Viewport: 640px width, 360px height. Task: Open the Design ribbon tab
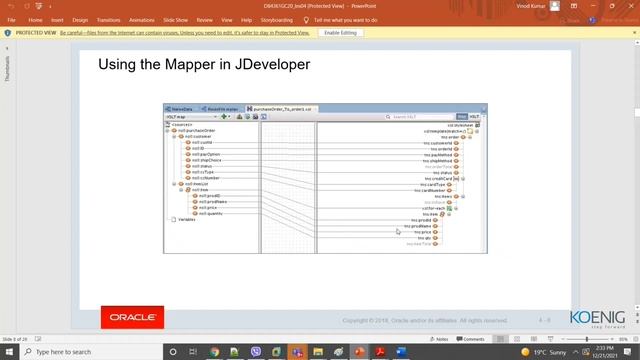[x=80, y=20]
